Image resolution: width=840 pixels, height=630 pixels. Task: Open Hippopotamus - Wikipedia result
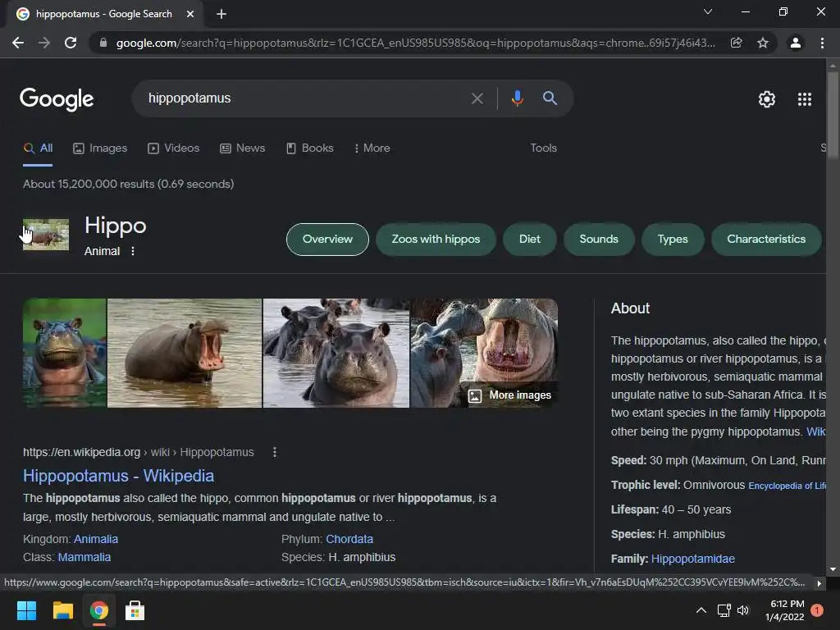click(118, 476)
